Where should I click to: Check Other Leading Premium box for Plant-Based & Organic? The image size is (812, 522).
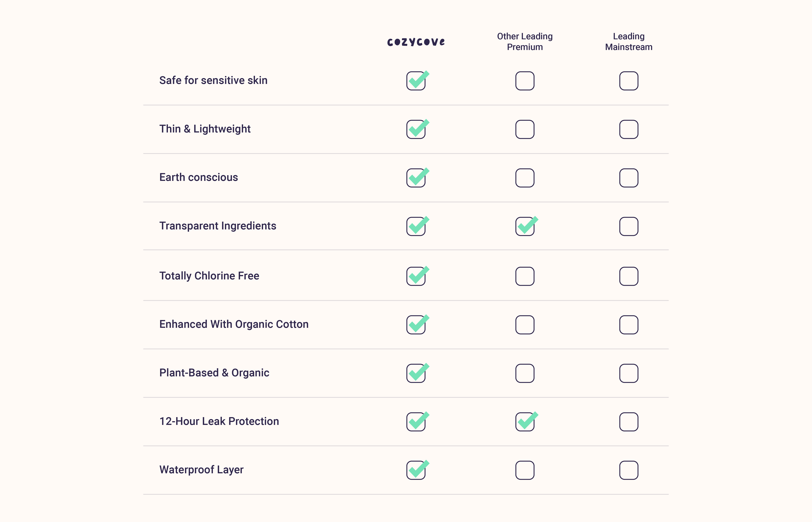525,373
